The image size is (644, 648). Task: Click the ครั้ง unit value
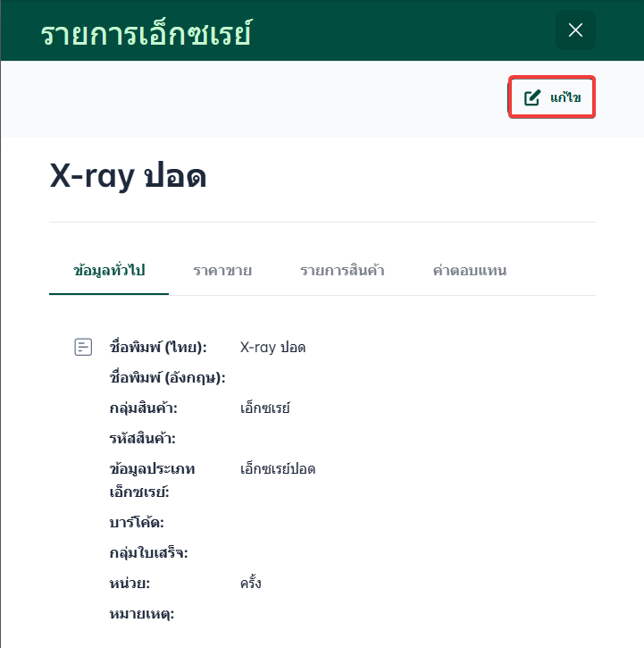(251, 584)
